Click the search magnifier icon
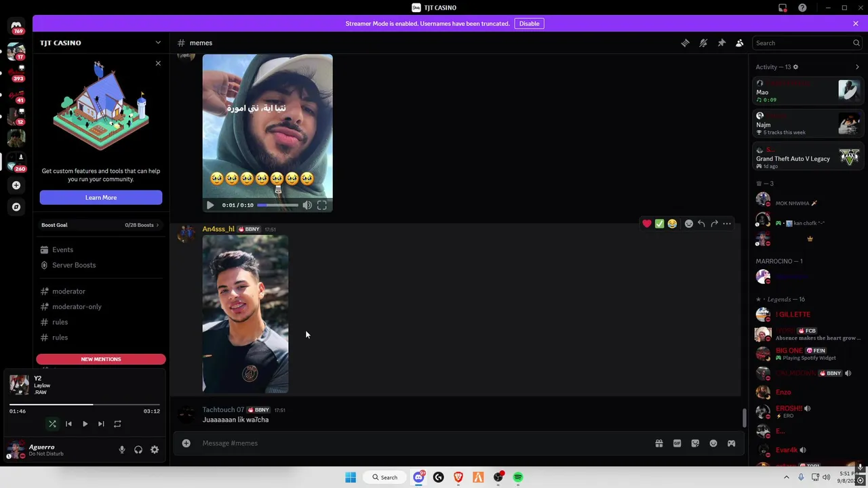The height and width of the screenshot is (488, 868). pyautogui.click(x=856, y=43)
